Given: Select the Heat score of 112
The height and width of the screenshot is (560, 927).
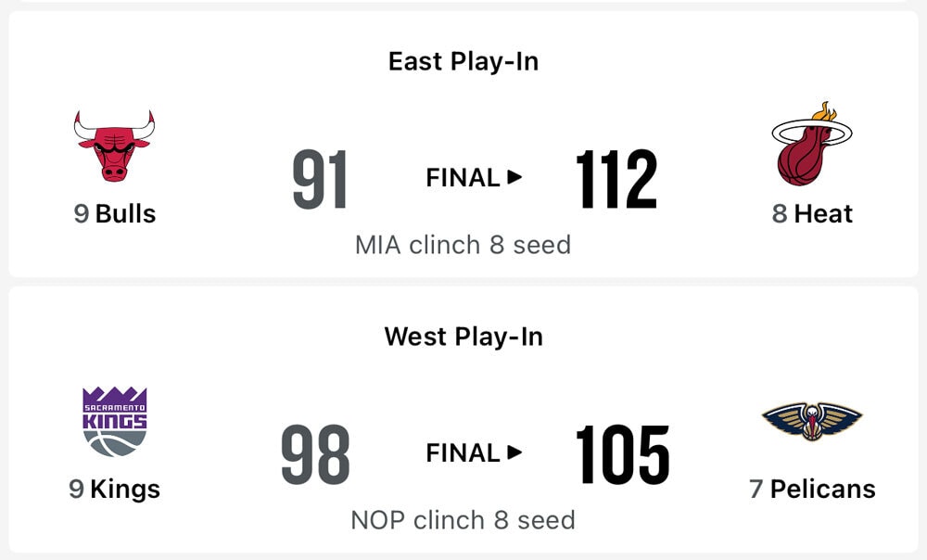Looking at the screenshot, I should coord(616,180).
